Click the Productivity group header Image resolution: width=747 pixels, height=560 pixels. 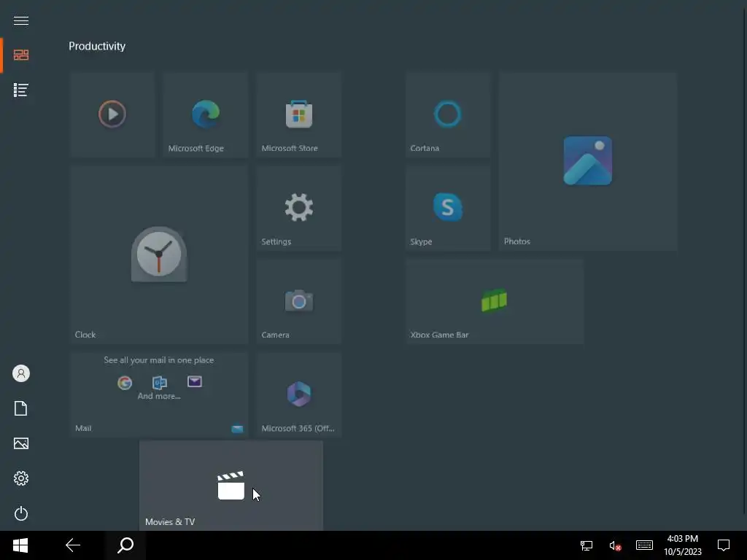pos(97,46)
